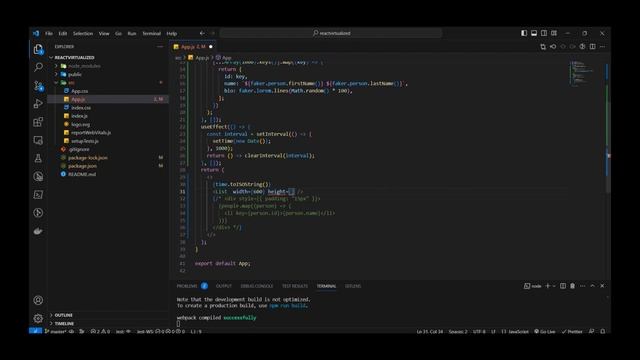640x360 pixels.
Task: Click the notifications bell in status bar
Action: tap(603, 331)
